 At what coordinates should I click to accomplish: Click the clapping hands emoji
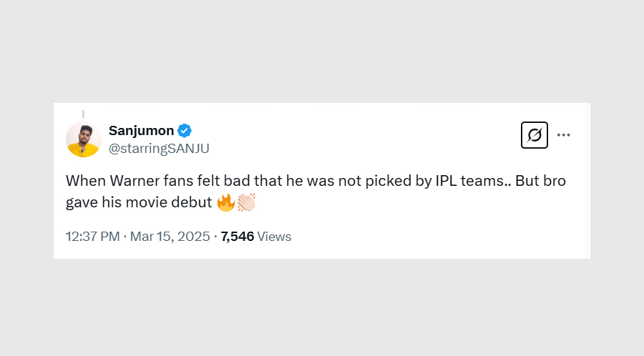tap(246, 202)
